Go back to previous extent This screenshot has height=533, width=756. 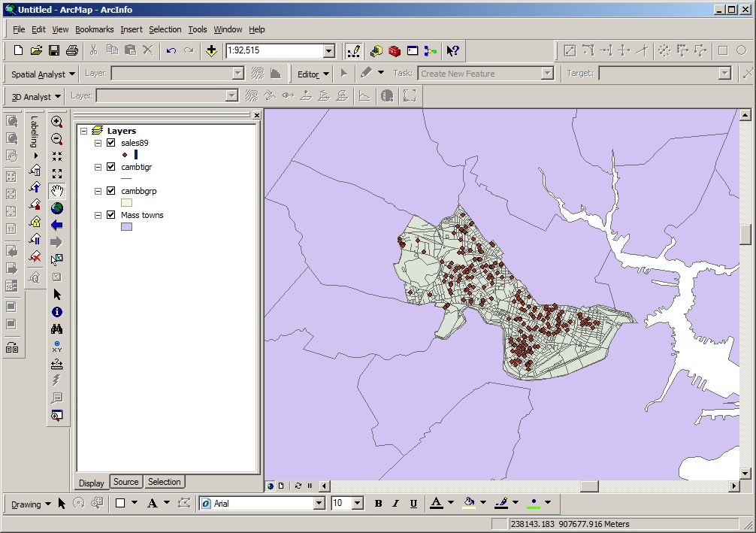(x=57, y=226)
